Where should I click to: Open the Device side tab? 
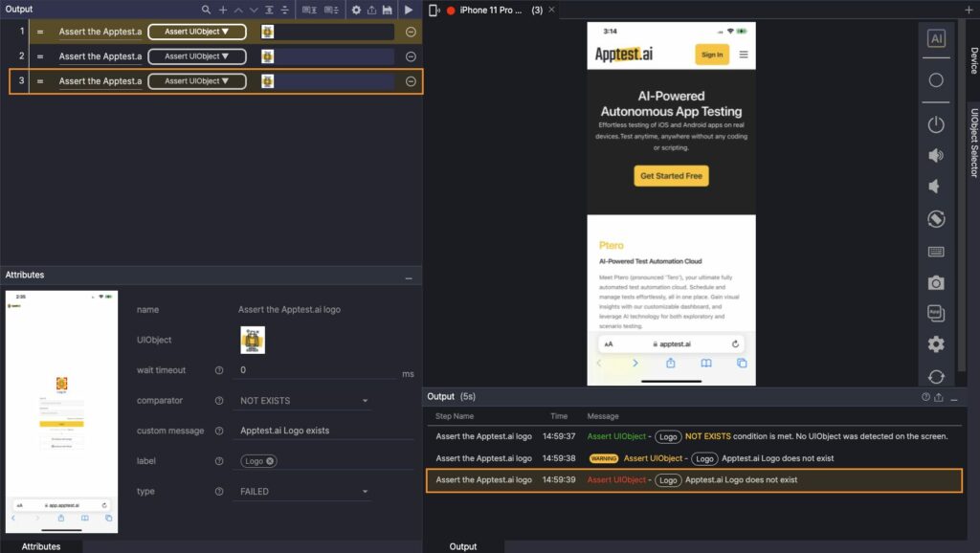[973, 60]
